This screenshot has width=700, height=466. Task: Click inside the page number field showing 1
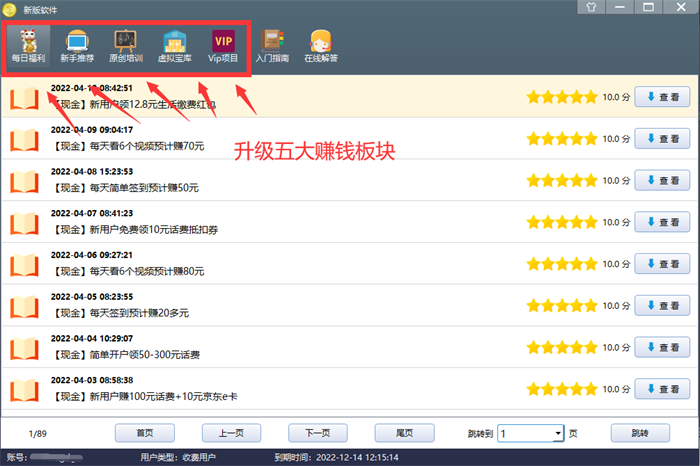(x=525, y=433)
